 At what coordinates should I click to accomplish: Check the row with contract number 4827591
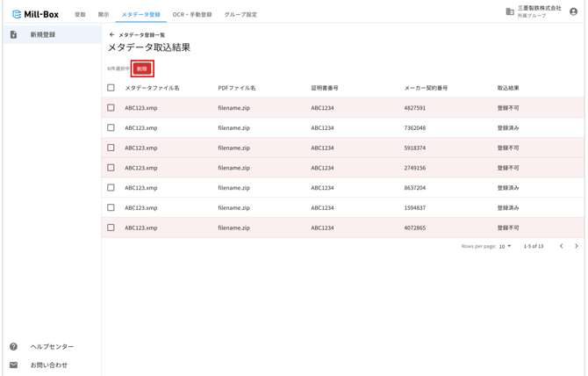pyautogui.click(x=111, y=108)
